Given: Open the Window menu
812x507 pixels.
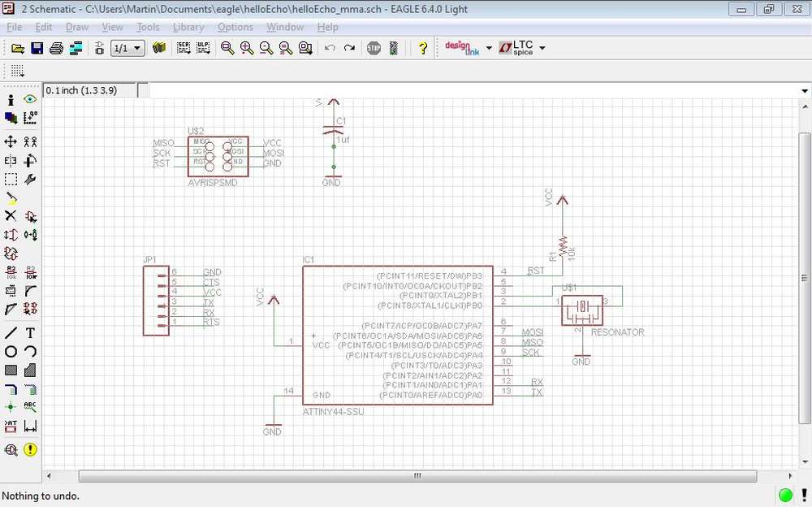Looking at the screenshot, I should 285,27.
